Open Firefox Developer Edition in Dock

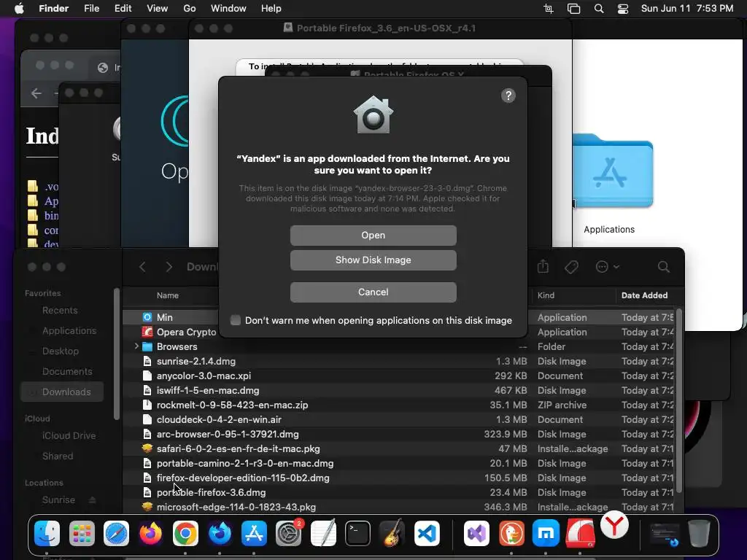220,533
